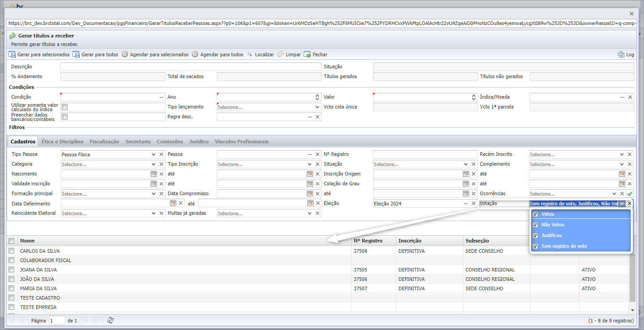Open the Colação de Grau calendar picker
644x330 pixels.
466,184
